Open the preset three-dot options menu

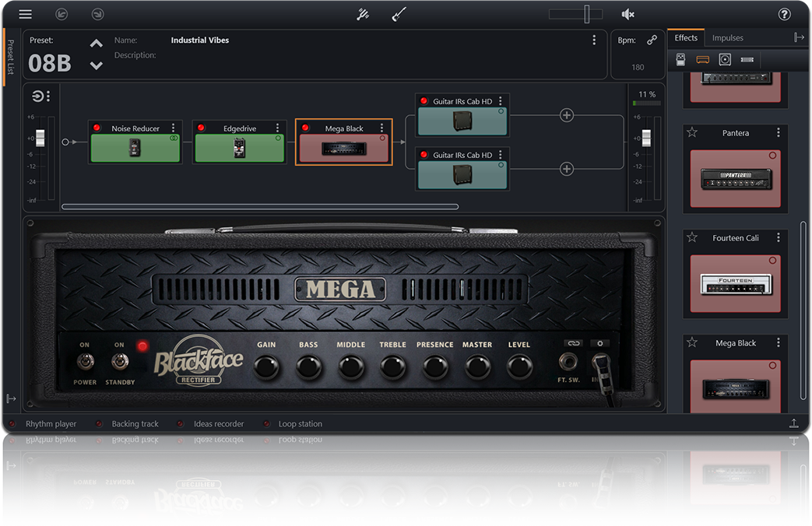(x=594, y=40)
